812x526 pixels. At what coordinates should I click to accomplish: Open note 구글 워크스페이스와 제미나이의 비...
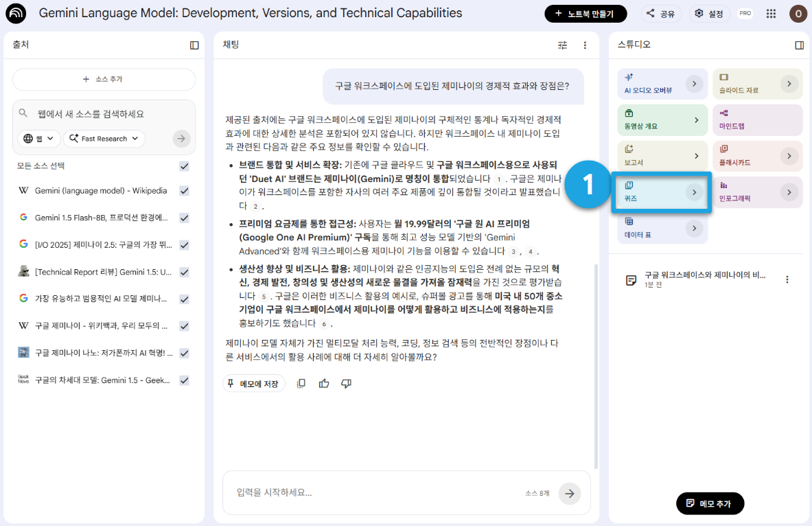click(x=704, y=280)
